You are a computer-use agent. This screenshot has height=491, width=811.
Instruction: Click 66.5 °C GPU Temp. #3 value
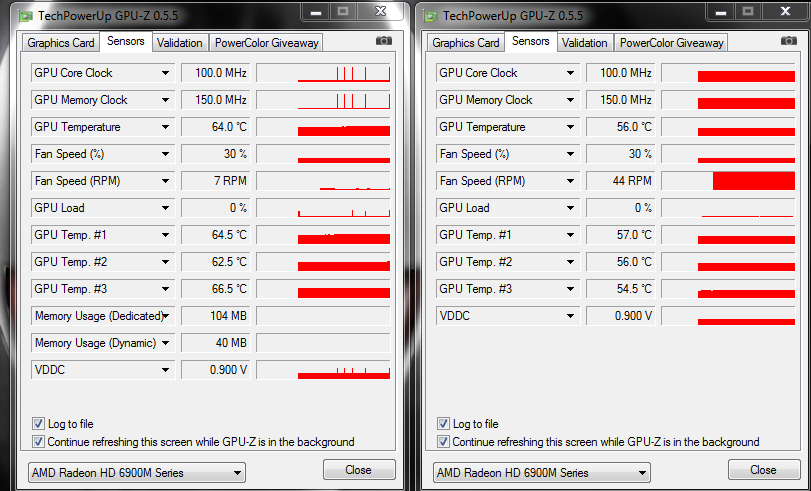tap(216, 289)
